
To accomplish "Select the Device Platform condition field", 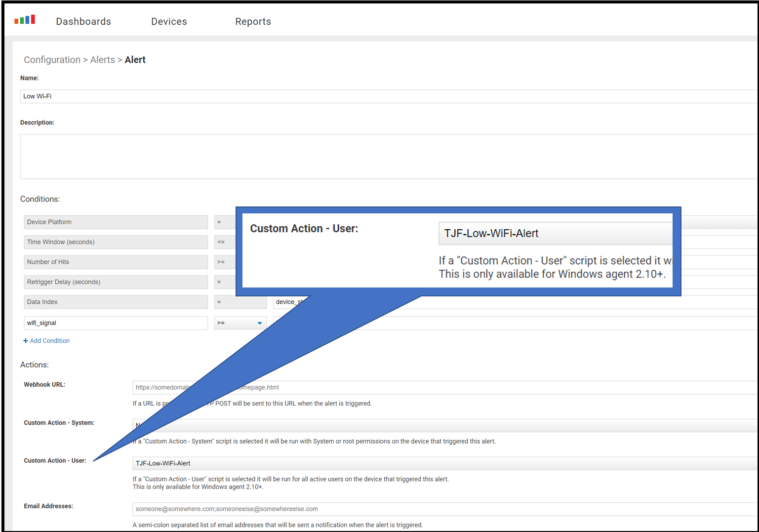I will pyautogui.click(x=116, y=222).
